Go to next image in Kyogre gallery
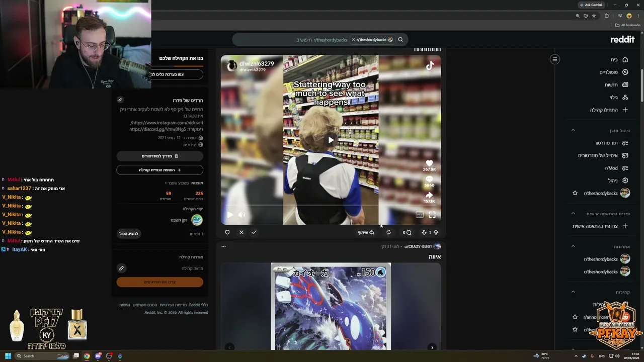 432,347
